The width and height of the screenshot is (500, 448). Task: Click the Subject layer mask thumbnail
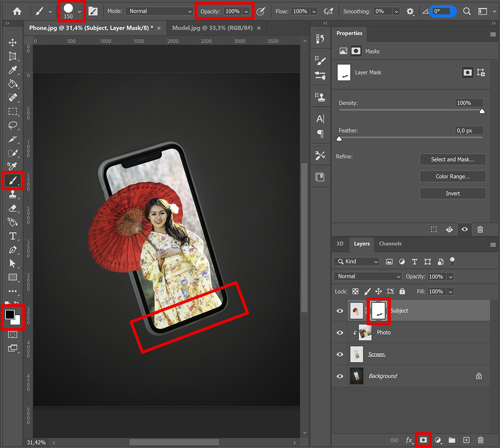pos(378,310)
